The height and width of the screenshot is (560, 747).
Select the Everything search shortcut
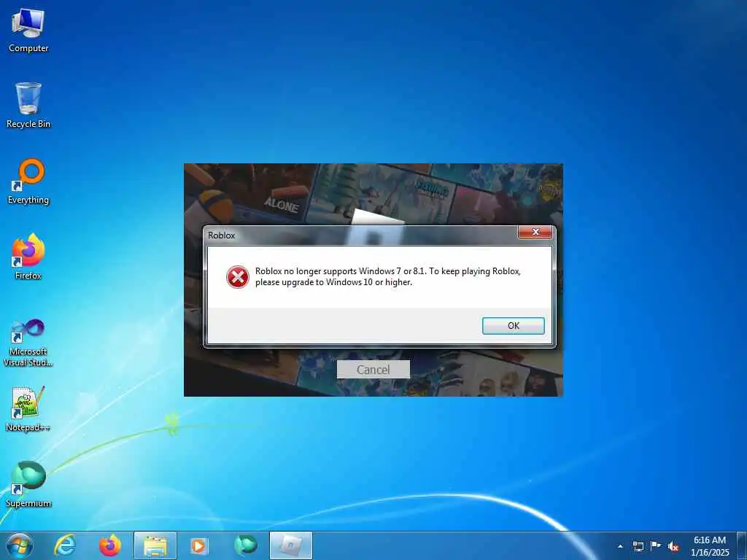(x=28, y=182)
